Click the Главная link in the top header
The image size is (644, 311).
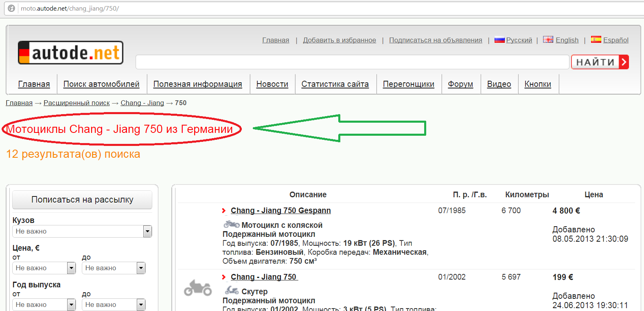tap(276, 40)
